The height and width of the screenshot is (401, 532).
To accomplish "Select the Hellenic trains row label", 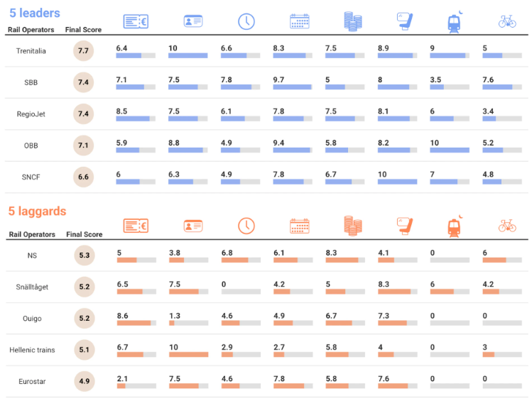I will click(32, 350).
